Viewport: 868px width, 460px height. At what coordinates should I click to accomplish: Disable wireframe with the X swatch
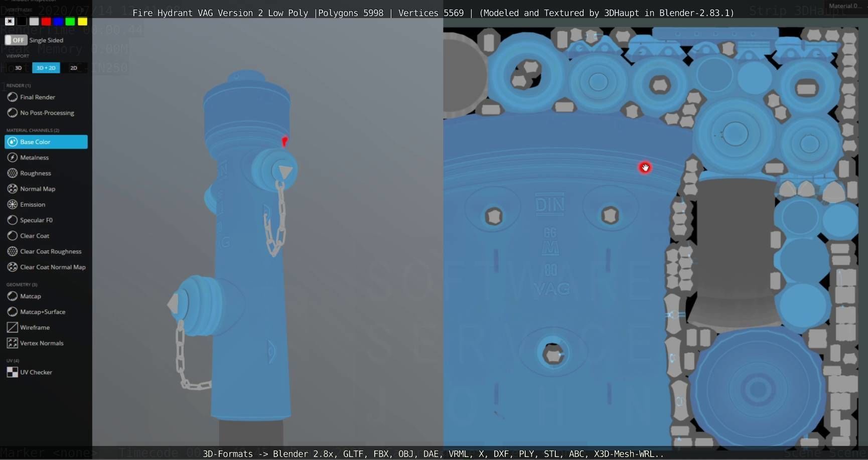pyautogui.click(x=10, y=21)
